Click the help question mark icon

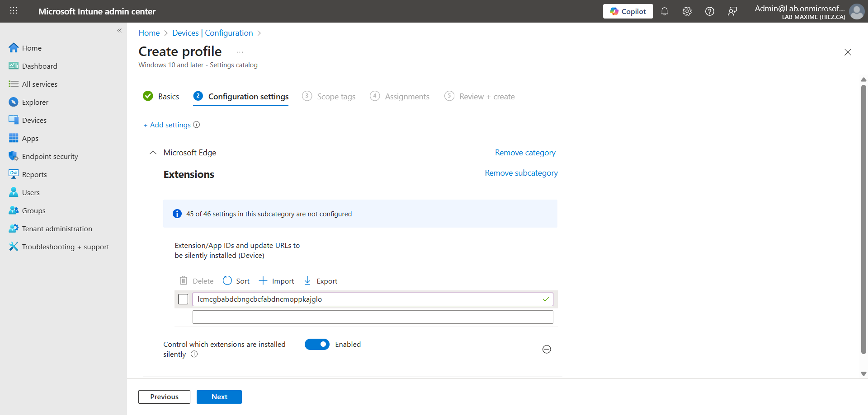click(x=709, y=11)
